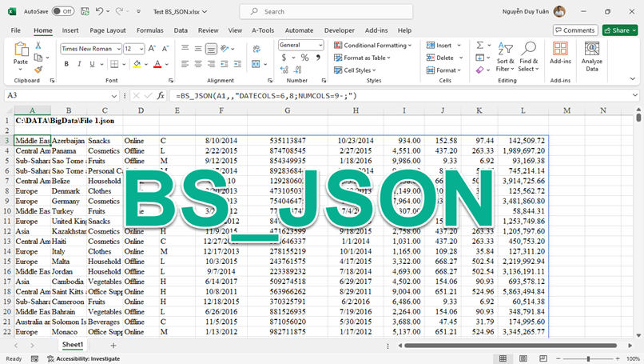The height and width of the screenshot is (364, 644).
Task: Apply Italic formatting
Action: [x=79, y=64]
